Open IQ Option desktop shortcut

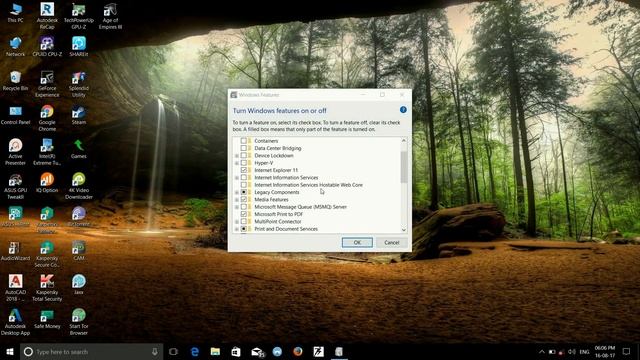click(47, 182)
